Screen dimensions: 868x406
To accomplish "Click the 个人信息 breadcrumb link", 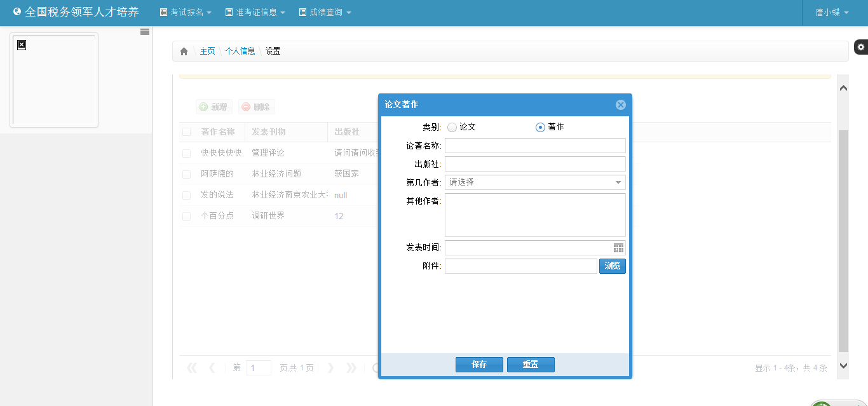I will click(240, 51).
